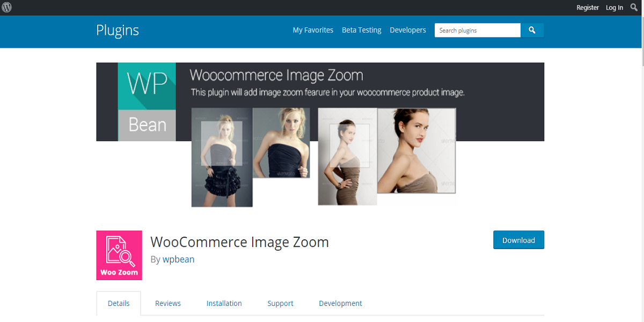Open Developers page

pyautogui.click(x=408, y=30)
